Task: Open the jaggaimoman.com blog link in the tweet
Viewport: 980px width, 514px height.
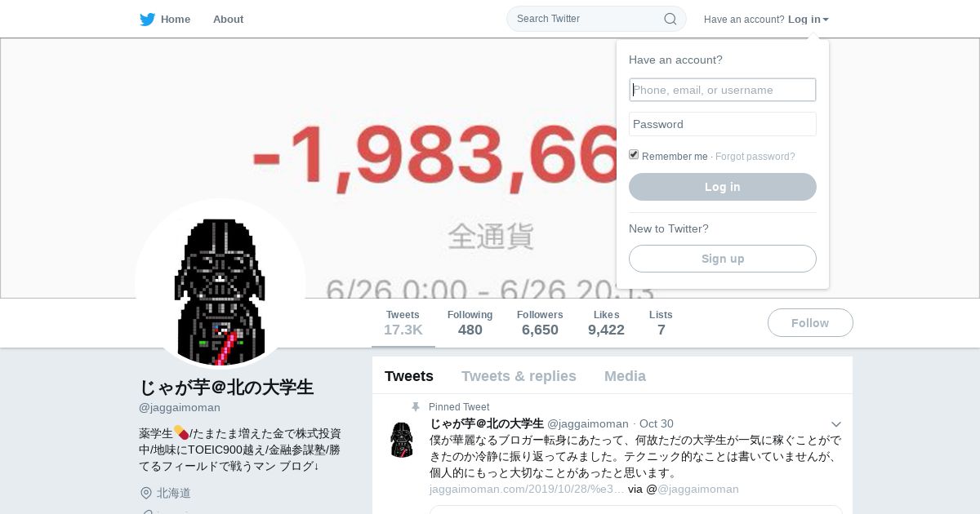Action: pos(527,490)
